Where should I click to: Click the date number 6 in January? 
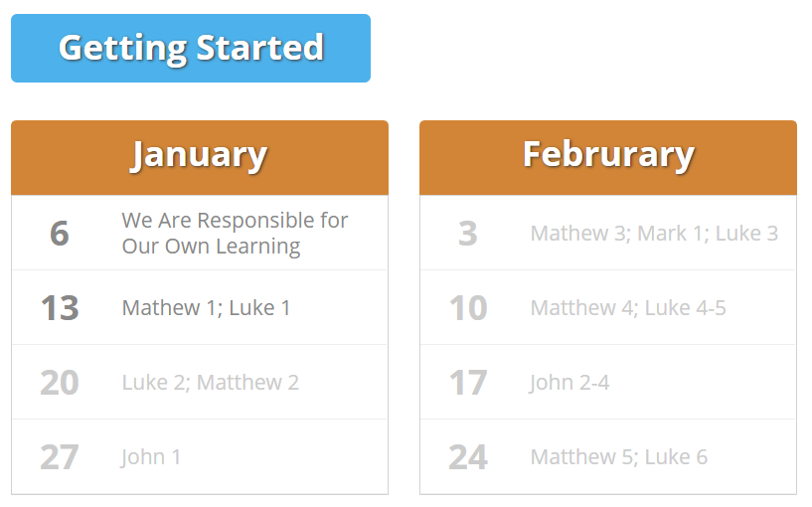[x=60, y=233]
